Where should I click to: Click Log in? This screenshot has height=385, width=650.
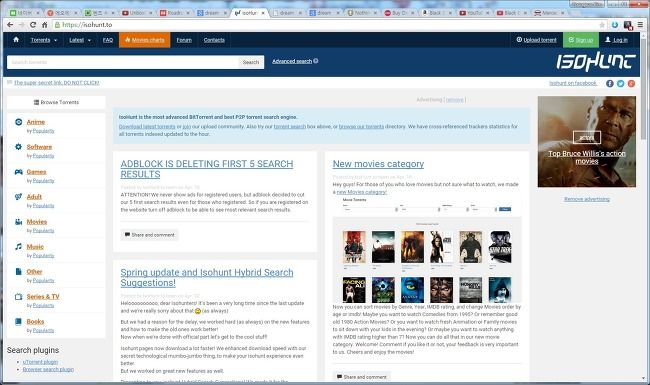coord(616,40)
